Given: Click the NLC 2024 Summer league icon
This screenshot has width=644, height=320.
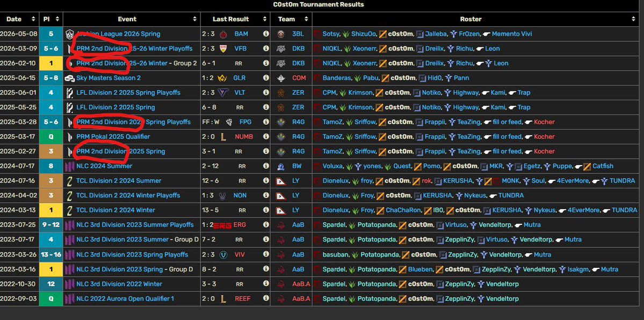Looking at the screenshot, I should (x=70, y=166).
